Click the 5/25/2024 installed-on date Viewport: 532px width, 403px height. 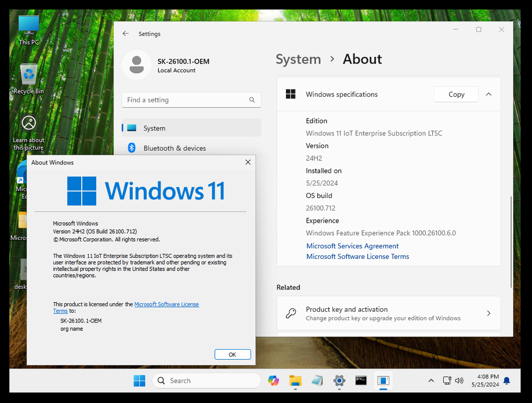322,183
